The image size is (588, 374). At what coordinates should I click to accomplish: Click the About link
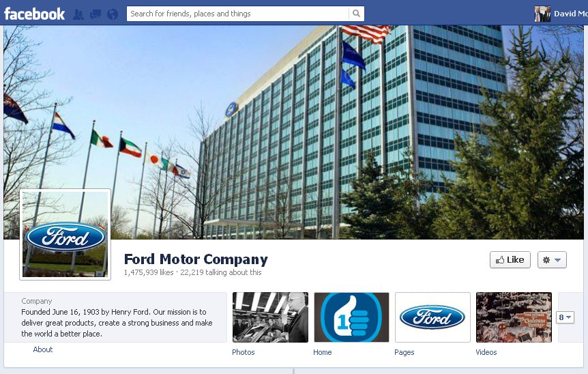[43, 349]
